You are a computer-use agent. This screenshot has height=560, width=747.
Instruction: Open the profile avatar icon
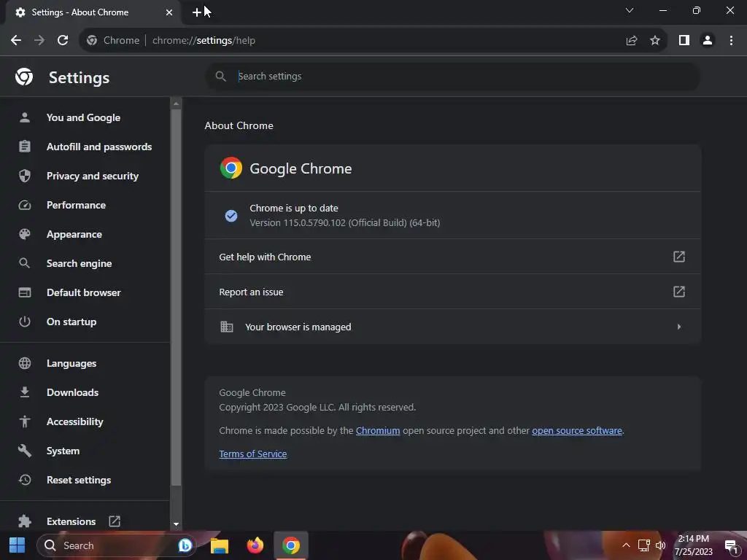[x=708, y=41]
